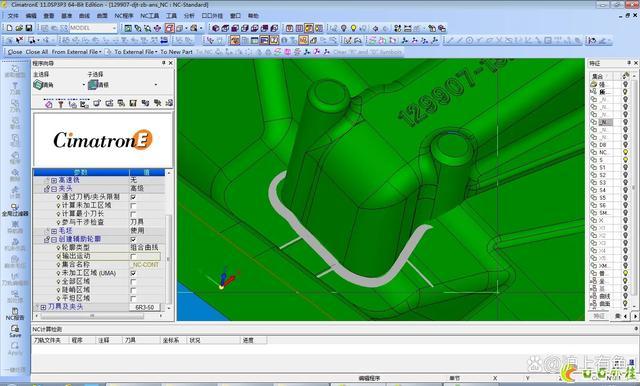Screen dimensions: 640x386
Task: Expand the 高速铣 parameter group
Action: coord(54,180)
